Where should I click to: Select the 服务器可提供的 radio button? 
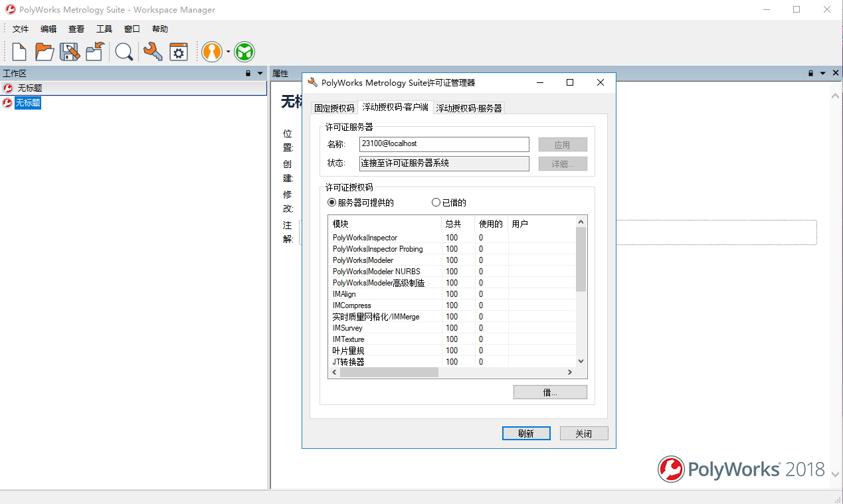332,203
